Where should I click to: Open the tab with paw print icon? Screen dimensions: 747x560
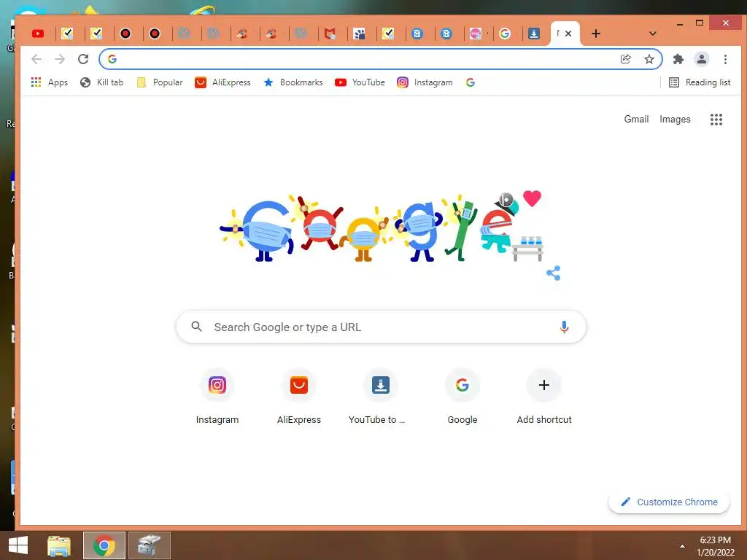[x=359, y=34]
